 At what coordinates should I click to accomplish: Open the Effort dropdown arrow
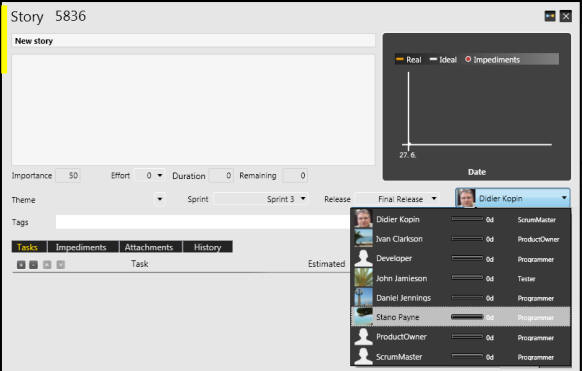pos(160,175)
